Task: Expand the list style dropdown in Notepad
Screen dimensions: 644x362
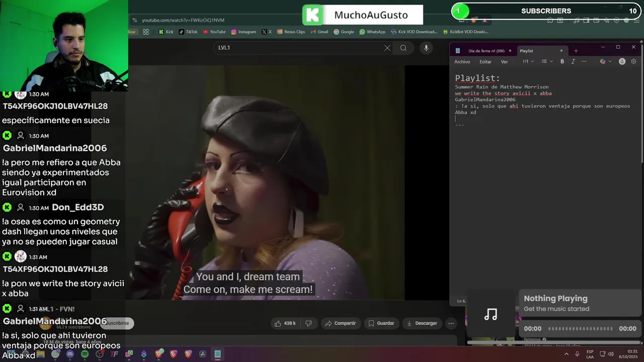Action: (547, 62)
